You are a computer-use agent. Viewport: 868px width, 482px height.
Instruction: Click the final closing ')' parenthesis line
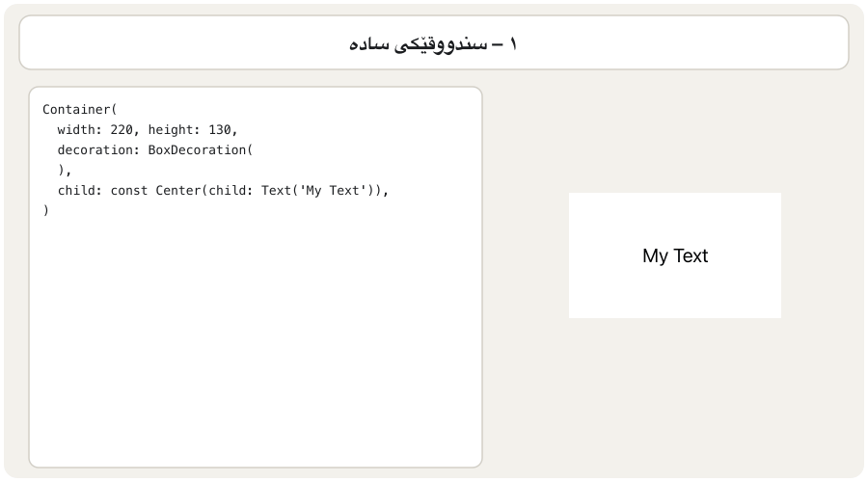click(46, 211)
